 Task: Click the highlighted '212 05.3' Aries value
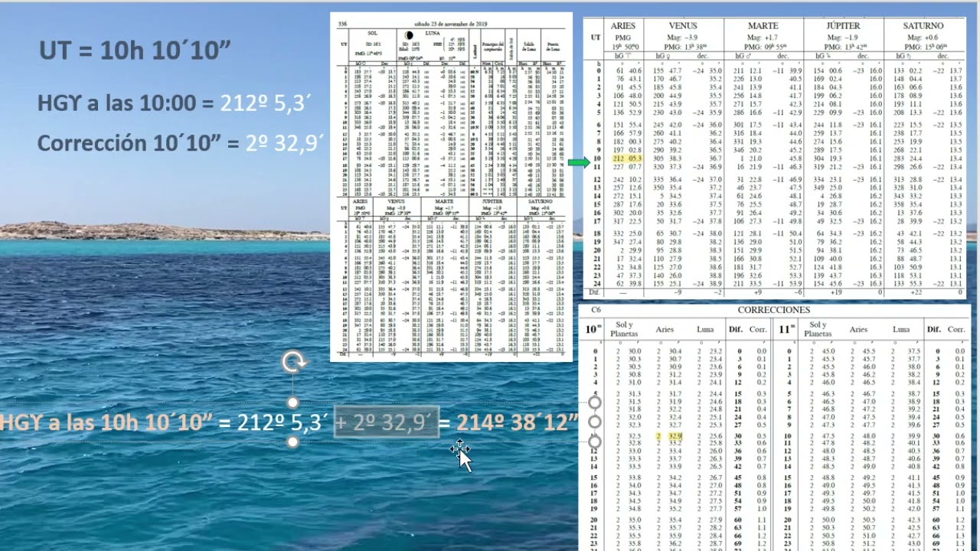point(628,158)
